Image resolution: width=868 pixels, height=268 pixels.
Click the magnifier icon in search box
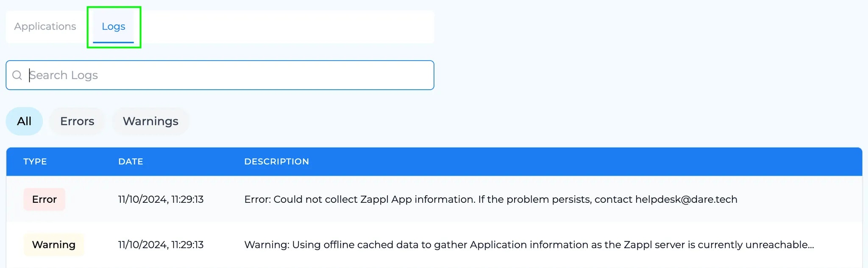click(x=17, y=75)
